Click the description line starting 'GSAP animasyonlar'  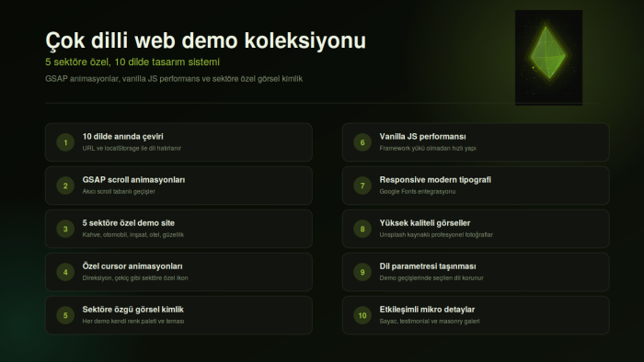click(x=174, y=79)
